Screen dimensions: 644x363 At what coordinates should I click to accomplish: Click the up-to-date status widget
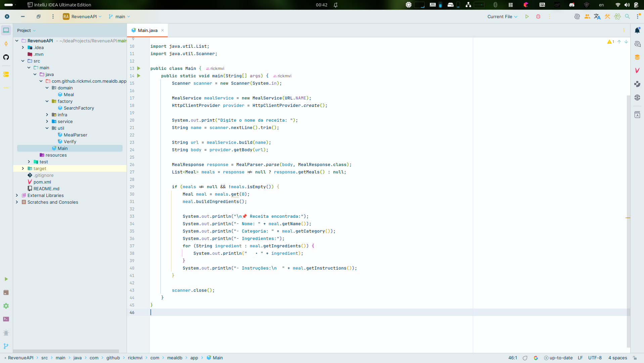coord(558,358)
